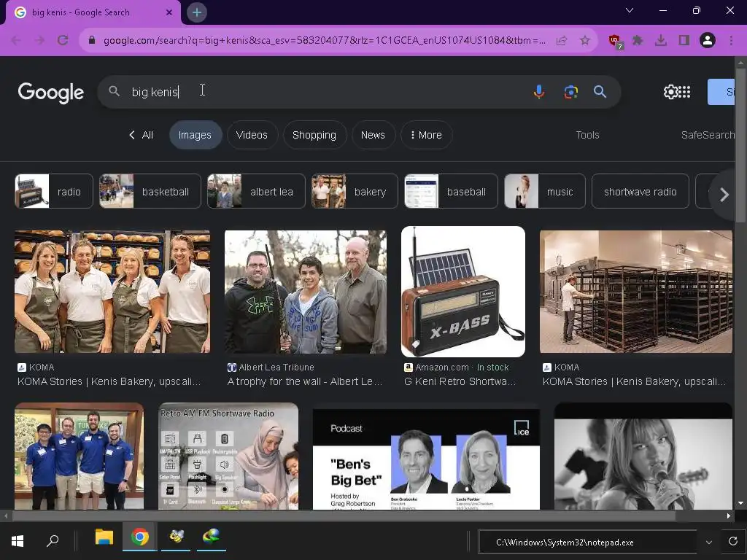Go forward in browser history
Image resolution: width=747 pixels, height=560 pixels.
pos(39,40)
